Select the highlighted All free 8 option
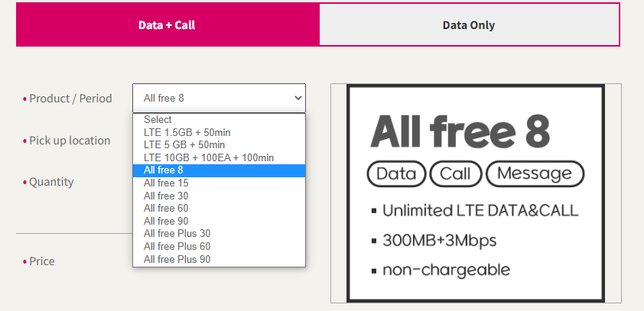 (x=164, y=170)
